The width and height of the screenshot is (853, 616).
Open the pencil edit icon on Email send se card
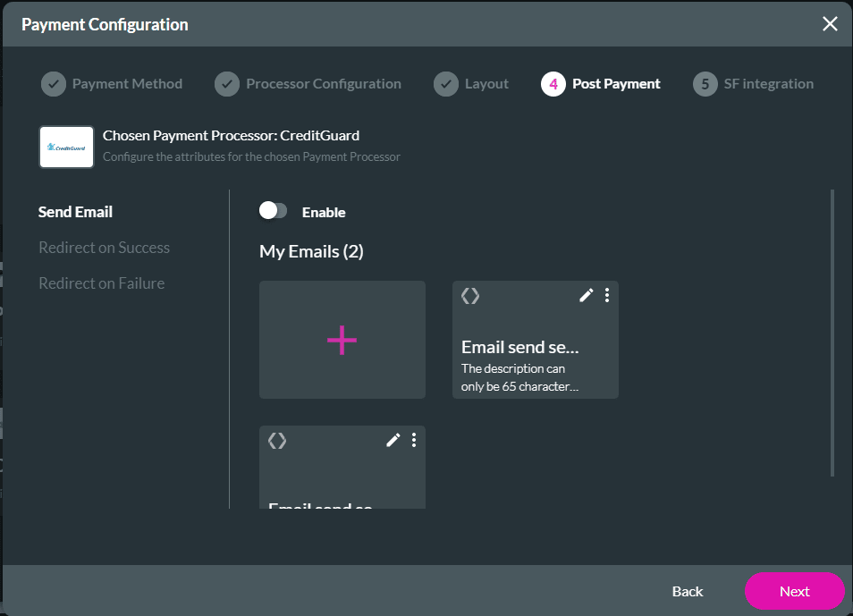[587, 295]
